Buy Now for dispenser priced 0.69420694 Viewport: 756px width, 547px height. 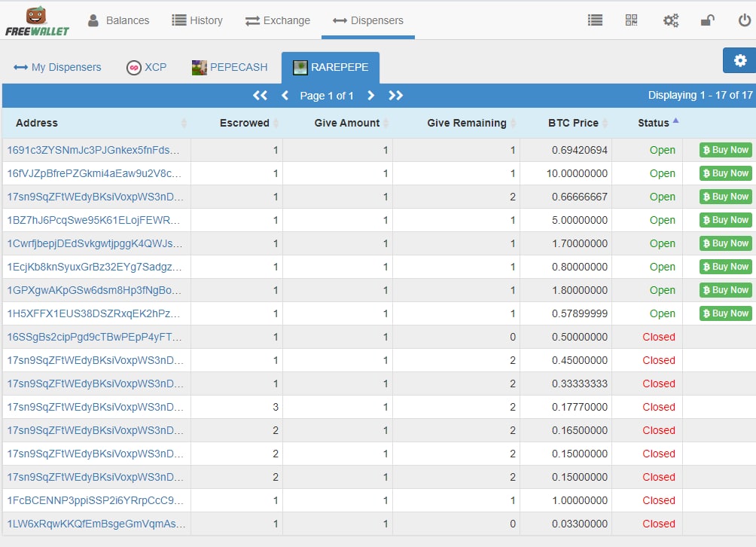[726, 150]
